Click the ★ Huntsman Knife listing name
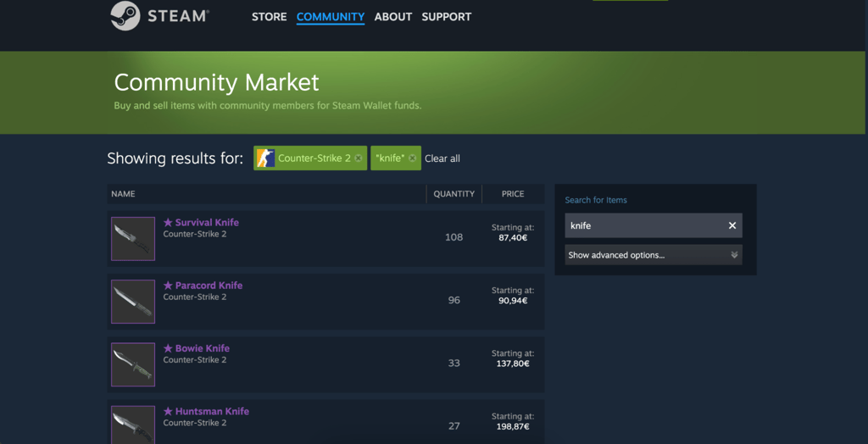The image size is (868, 444). [206, 411]
